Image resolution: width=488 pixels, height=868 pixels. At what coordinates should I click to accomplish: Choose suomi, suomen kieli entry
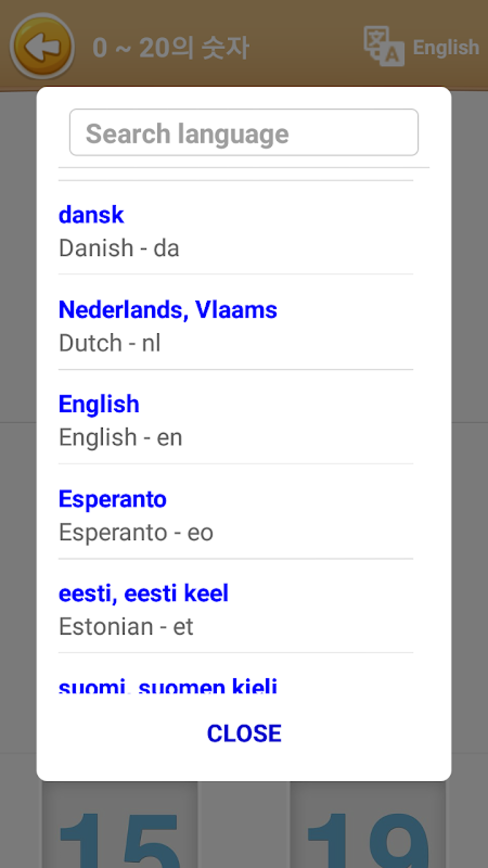(167, 686)
